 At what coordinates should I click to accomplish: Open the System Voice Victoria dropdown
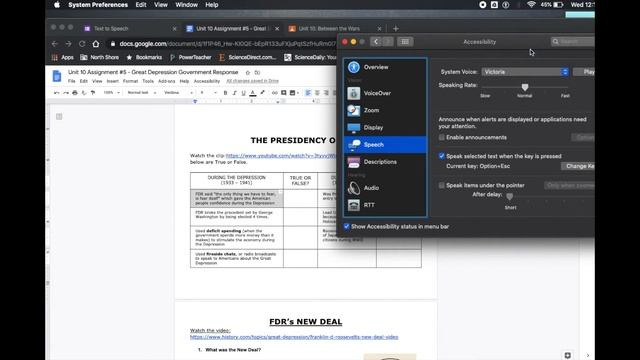(x=525, y=72)
